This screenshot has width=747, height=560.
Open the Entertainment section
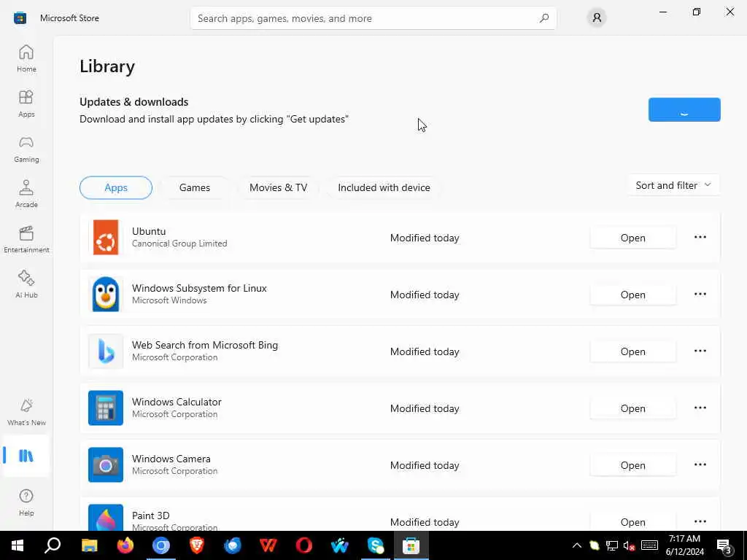26,240
